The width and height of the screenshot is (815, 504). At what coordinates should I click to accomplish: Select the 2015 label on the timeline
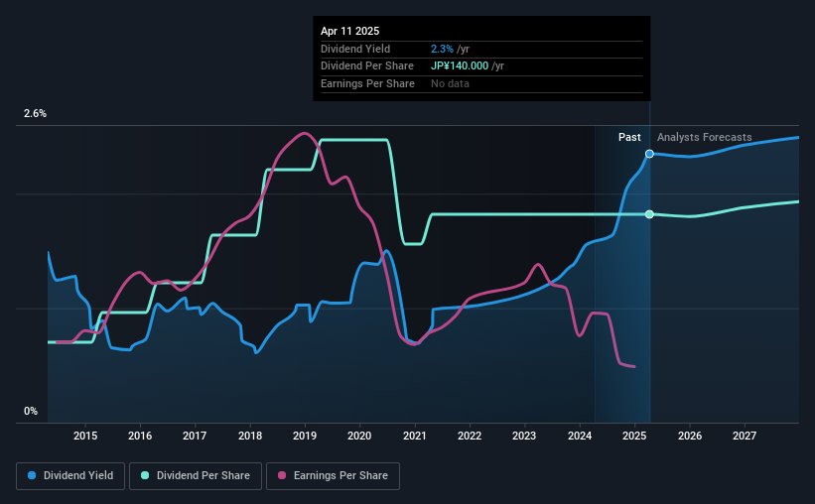pyautogui.click(x=85, y=436)
